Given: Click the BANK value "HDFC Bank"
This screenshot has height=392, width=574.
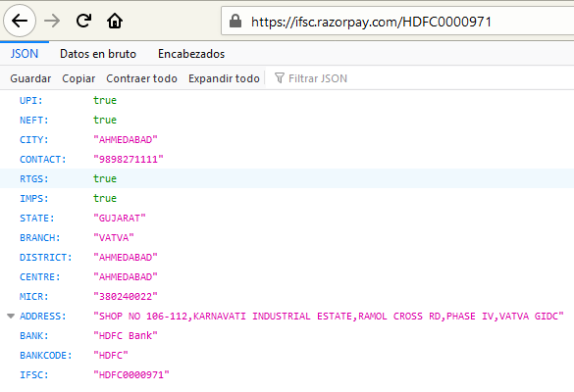Looking at the screenshot, I should (x=126, y=336).
